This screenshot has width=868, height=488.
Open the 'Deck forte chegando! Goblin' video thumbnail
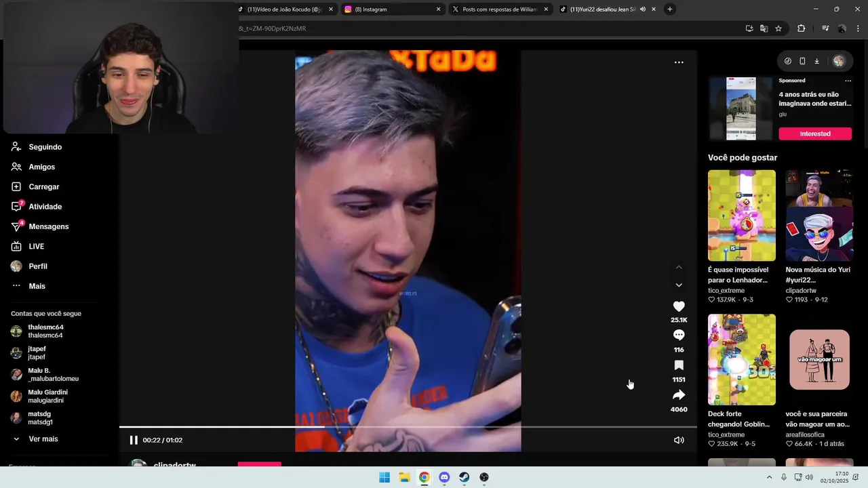coord(742,359)
